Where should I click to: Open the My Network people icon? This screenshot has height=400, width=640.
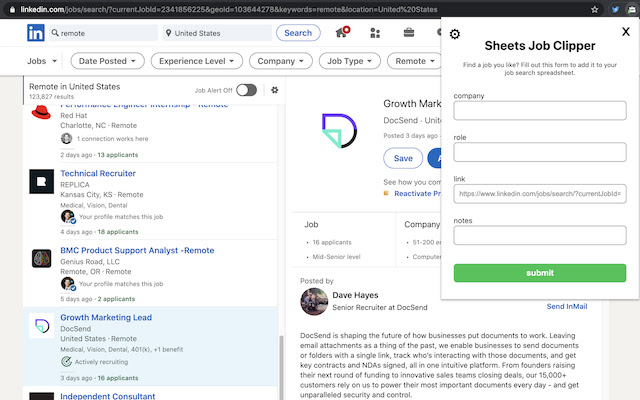[375, 33]
